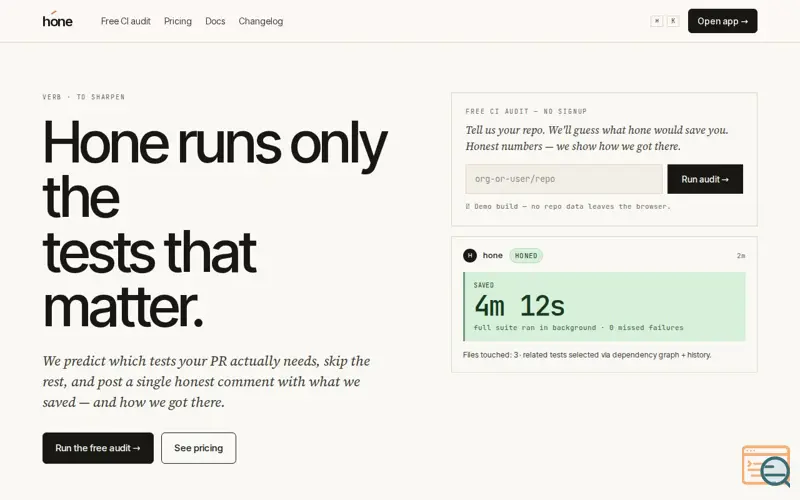View the Changelog nav link

coord(261,21)
